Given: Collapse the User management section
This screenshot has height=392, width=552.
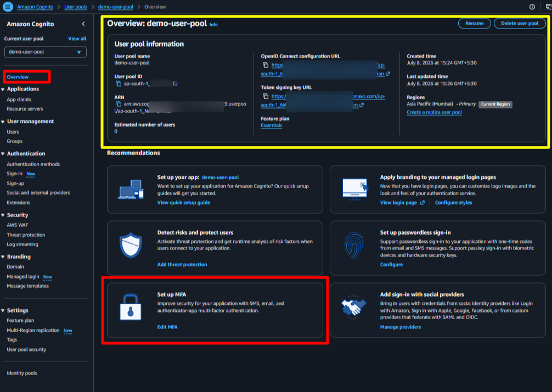Looking at the screenshot, I should [3, 122].
